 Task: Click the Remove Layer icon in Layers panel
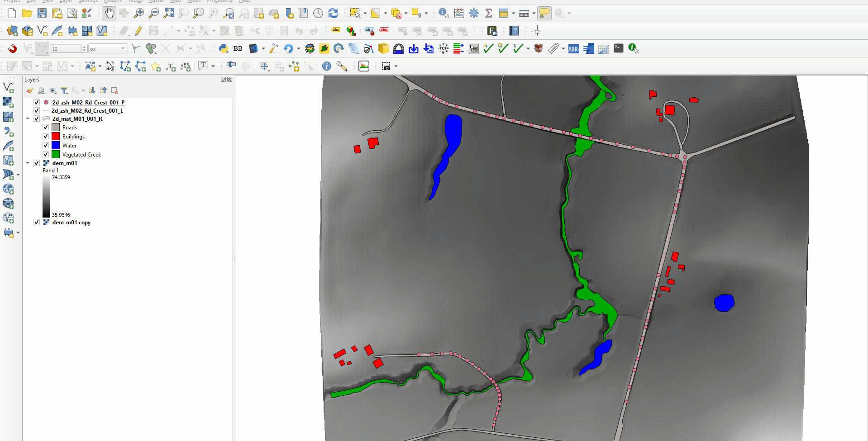click(x=114, y=90)
